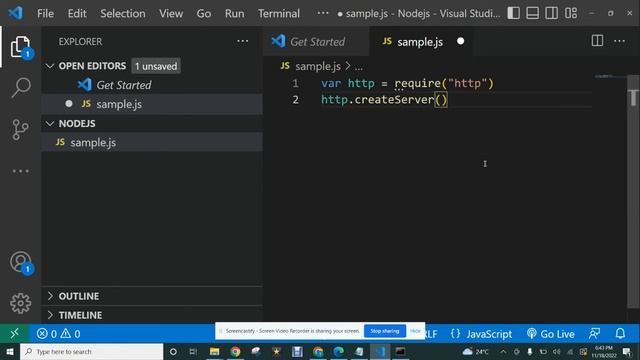This screenshot has width=640, height=360.
Task: Show hidden menu items via title bar ellipsis
Action: tap(322, 13)
